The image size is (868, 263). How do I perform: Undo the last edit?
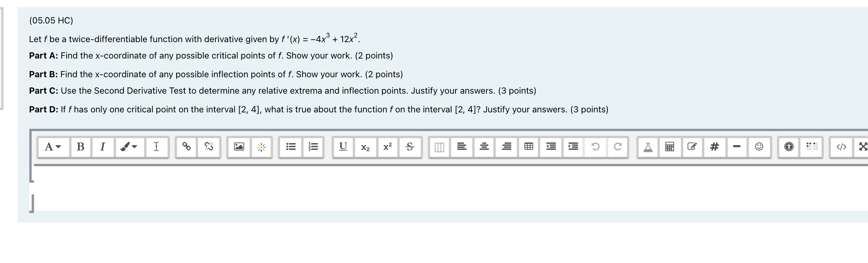click(x=596, y=147)
